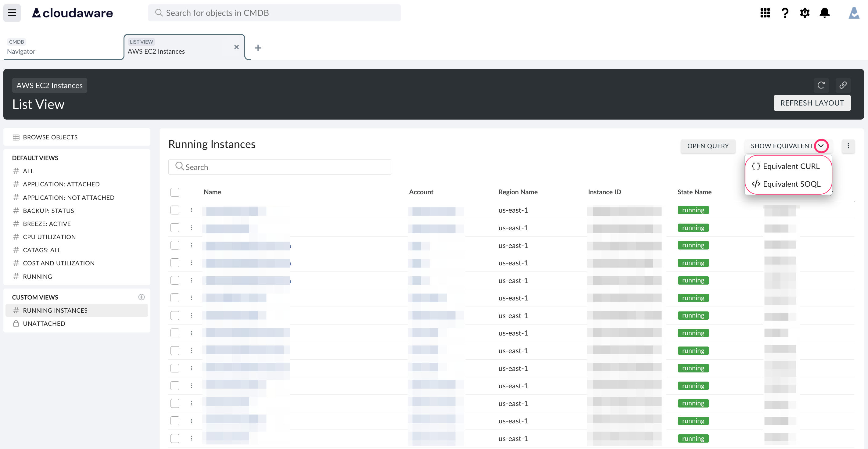Click the Refresh Layout button

point(812,103)
